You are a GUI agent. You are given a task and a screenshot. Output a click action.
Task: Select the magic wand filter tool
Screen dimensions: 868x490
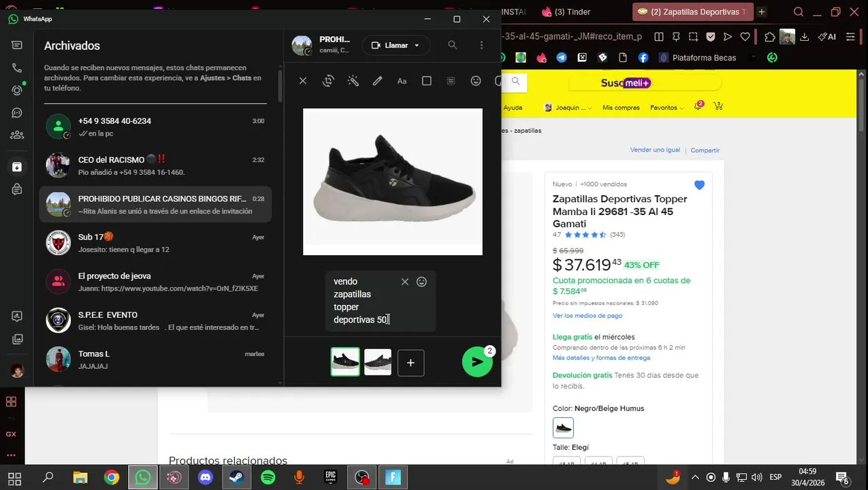tap(353, 81)
